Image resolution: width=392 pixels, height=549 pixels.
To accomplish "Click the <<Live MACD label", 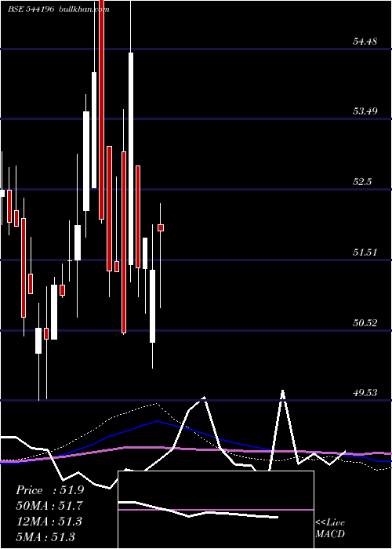I will point(330,528).
